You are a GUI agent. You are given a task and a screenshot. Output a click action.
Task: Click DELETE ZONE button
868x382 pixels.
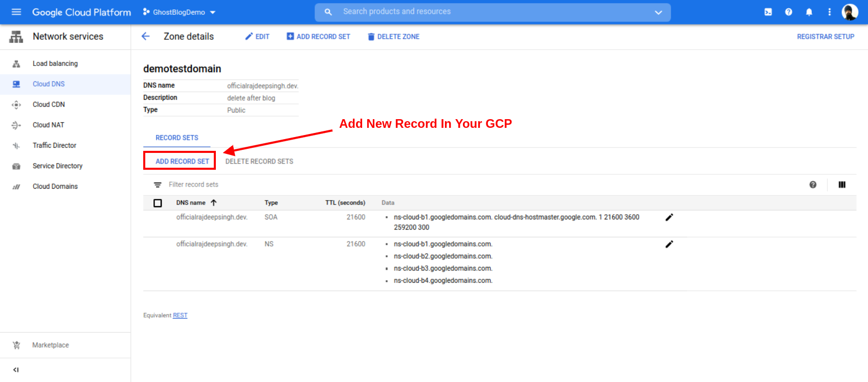(393, 36)
